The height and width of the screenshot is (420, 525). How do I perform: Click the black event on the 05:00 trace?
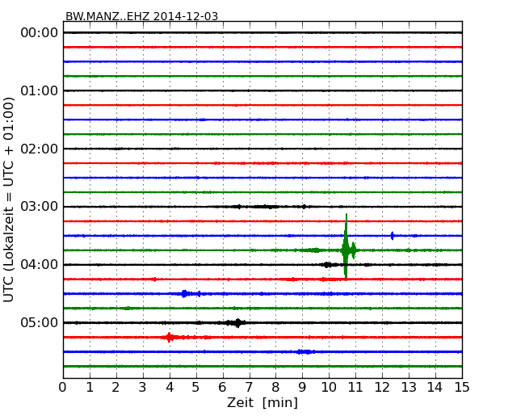tap(237, 323)
